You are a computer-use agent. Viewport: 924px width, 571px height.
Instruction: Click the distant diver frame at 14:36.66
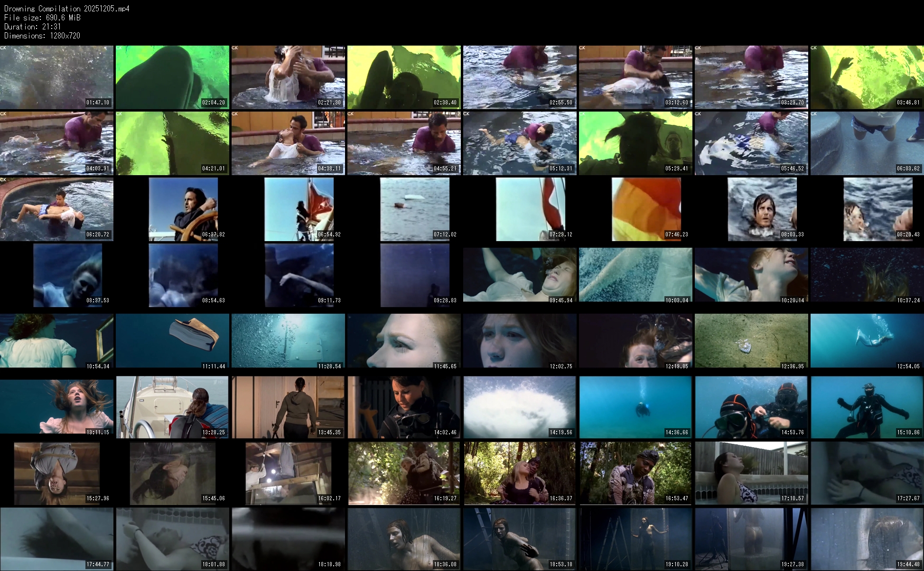(x=635, y=407)
